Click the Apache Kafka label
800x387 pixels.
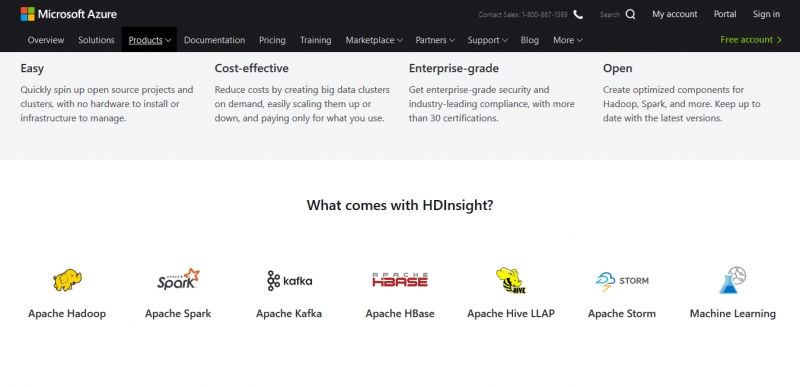point(289,314)
